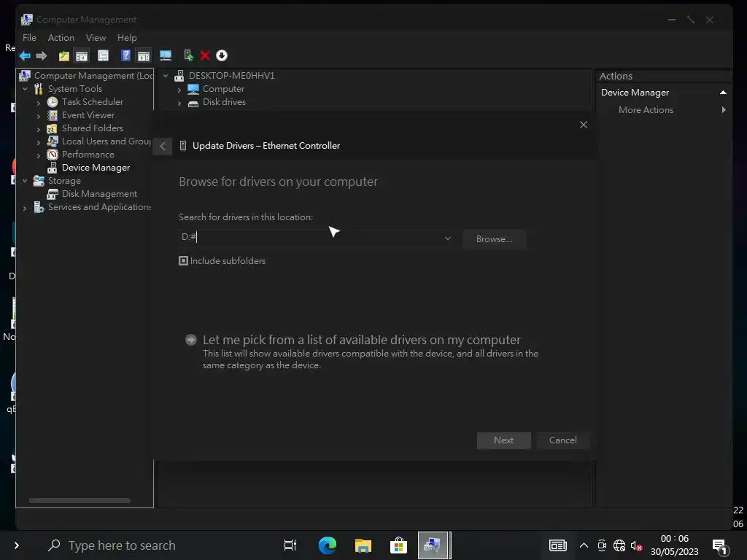
Task: Collapse the Device Manager actions section
Action: (723, 93)
